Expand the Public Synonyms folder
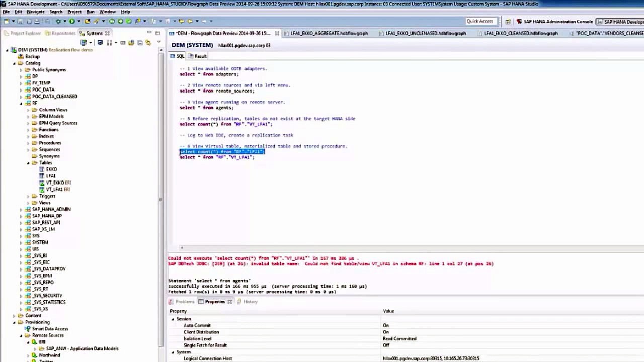Viewport: 644px width, 362px height. 21,70
